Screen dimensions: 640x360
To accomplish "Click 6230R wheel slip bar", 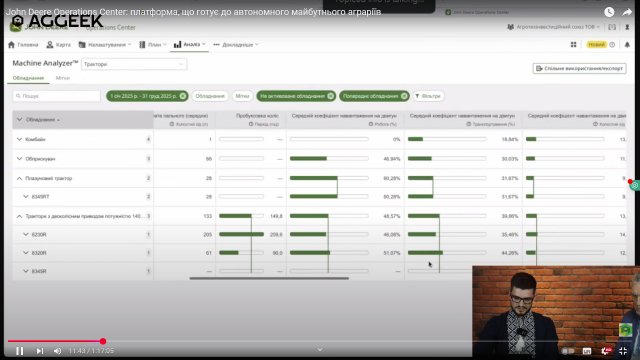I will coord(241,234).
